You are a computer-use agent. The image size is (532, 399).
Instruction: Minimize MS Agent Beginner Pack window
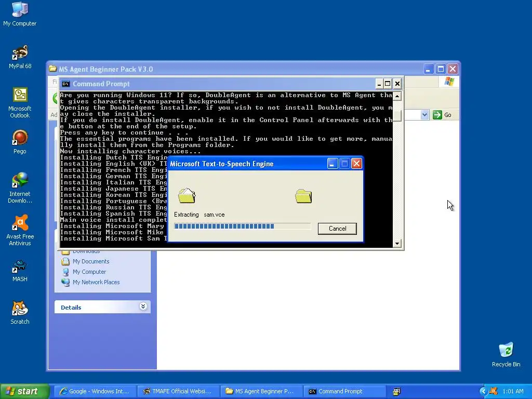[x=429, y=69]
